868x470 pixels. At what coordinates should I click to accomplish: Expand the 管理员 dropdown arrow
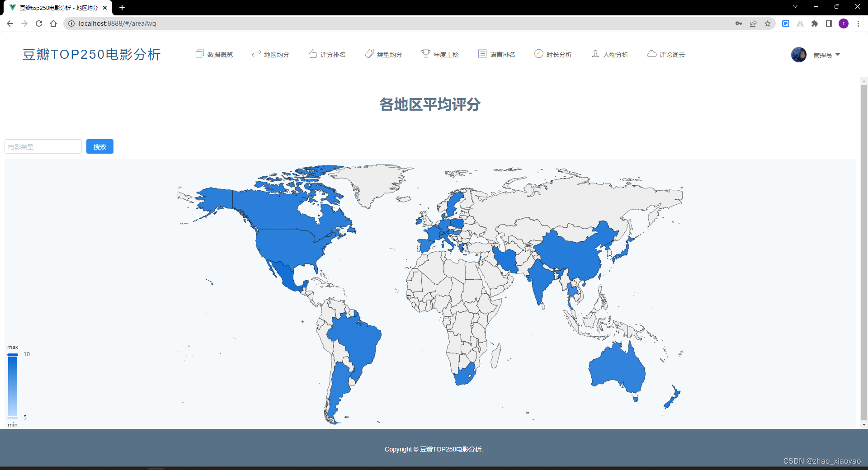pyautogui.click(x=839, y=54)
